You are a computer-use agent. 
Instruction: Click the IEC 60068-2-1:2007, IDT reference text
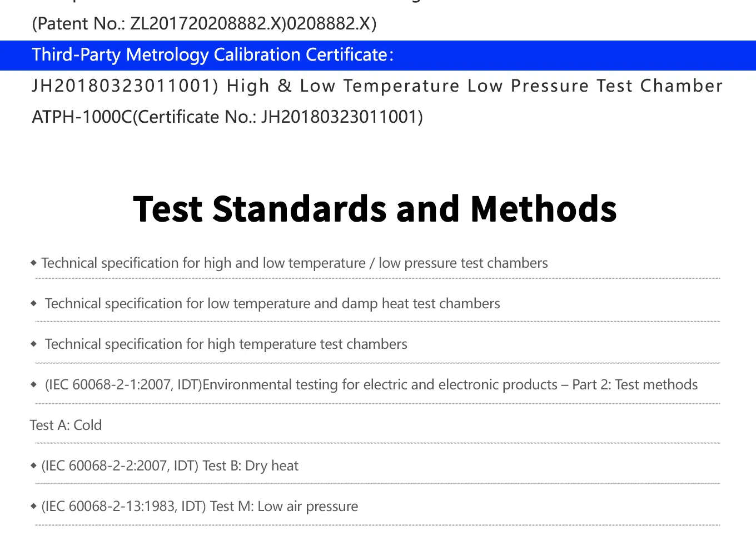(x=123, y=384)
